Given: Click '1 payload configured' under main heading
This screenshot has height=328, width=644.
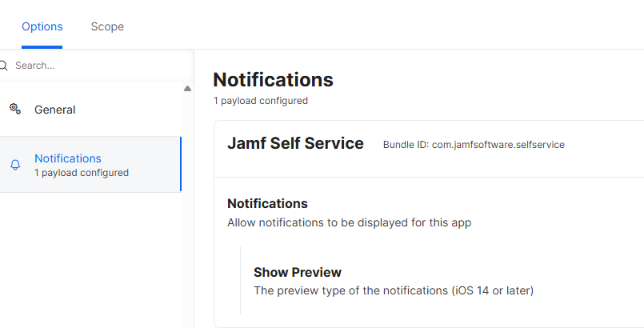Looking at the screenshot, I should pos(260,101).
